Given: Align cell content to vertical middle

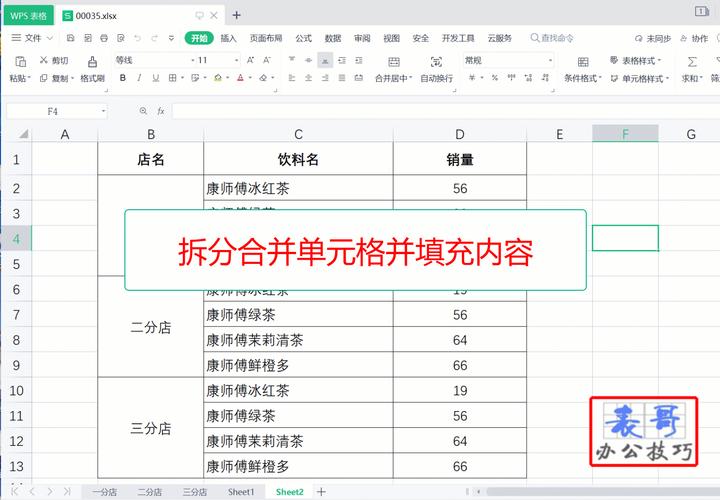Looking at the screenshot, I should pyautogui.click(x=308, y=60).
